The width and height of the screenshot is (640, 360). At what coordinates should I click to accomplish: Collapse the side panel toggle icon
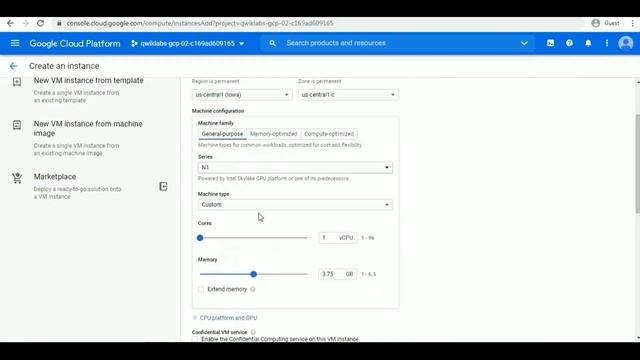tap(163, 187)
